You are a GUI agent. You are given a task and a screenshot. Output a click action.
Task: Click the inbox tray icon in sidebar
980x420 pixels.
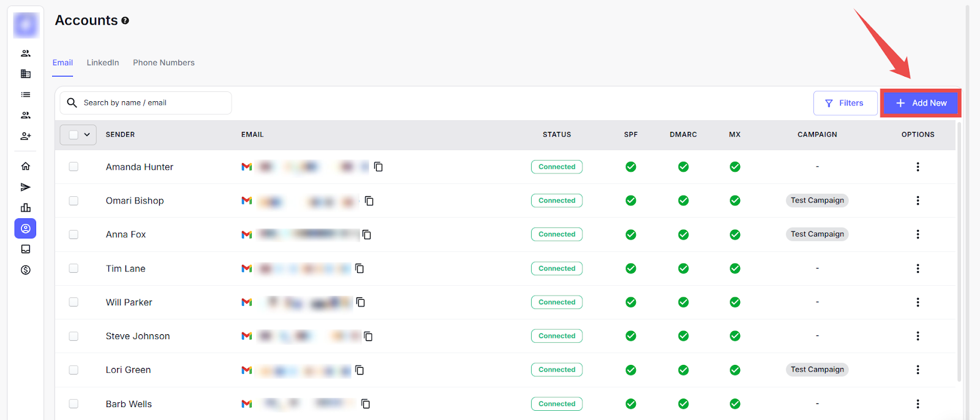click(x=26, y=249)
